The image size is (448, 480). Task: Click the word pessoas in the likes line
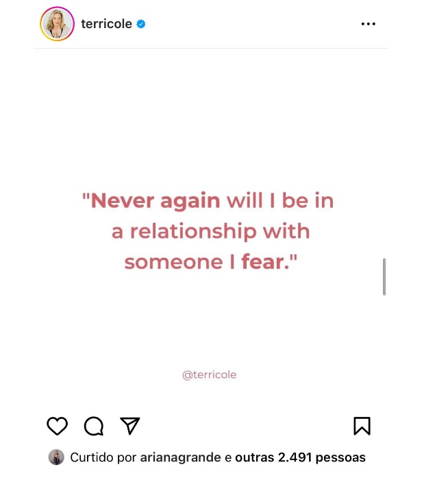point(340,457)
